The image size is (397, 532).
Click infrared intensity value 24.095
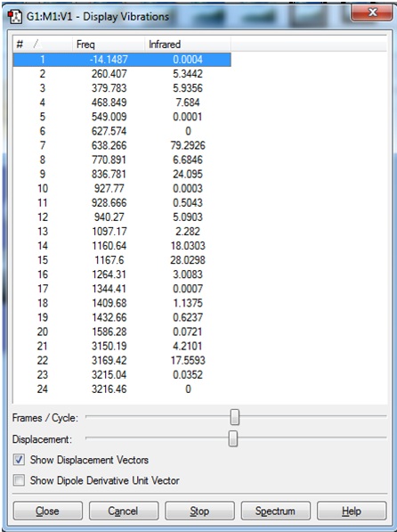pos(188,174)
